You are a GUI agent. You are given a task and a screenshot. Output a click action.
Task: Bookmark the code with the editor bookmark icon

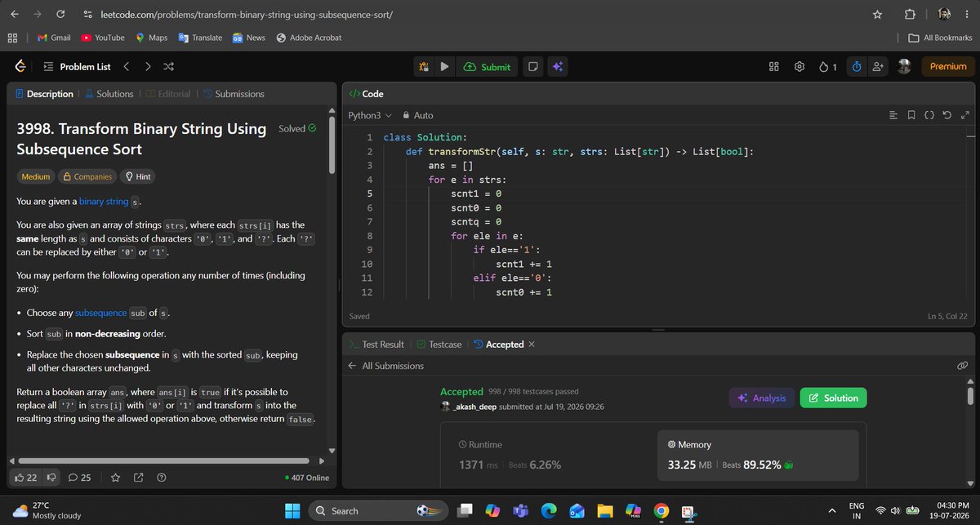911,116
